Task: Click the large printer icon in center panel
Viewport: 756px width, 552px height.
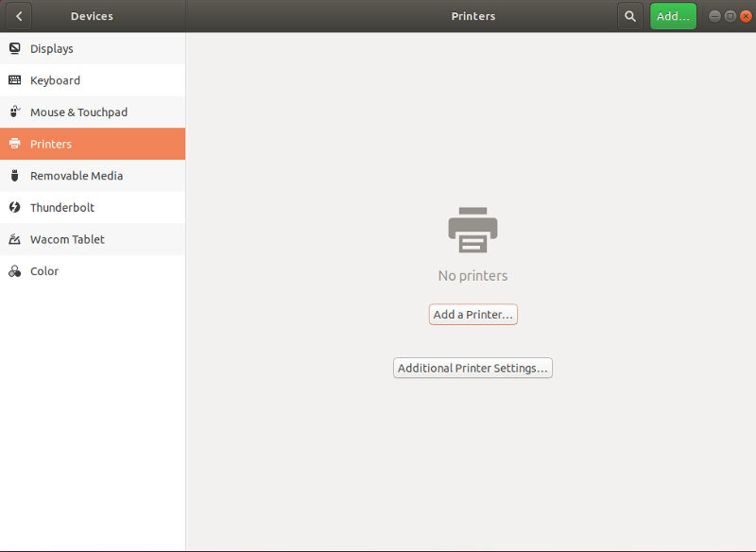Action: 472,229
